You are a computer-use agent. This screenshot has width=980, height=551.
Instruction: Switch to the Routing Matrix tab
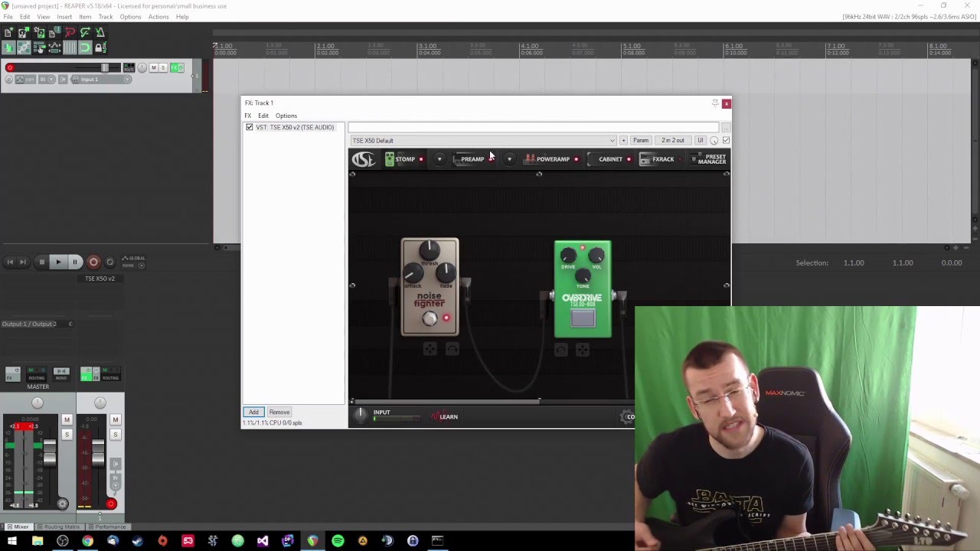(60, 527)
